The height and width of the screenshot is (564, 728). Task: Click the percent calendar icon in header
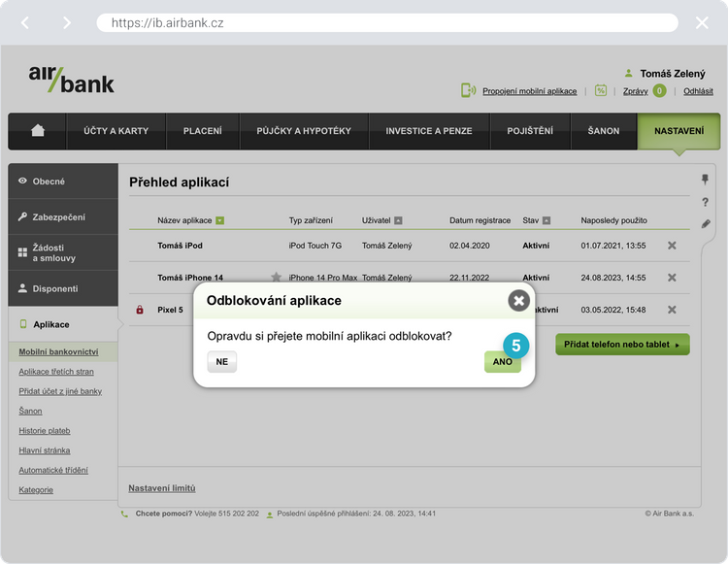click(601, 90)
